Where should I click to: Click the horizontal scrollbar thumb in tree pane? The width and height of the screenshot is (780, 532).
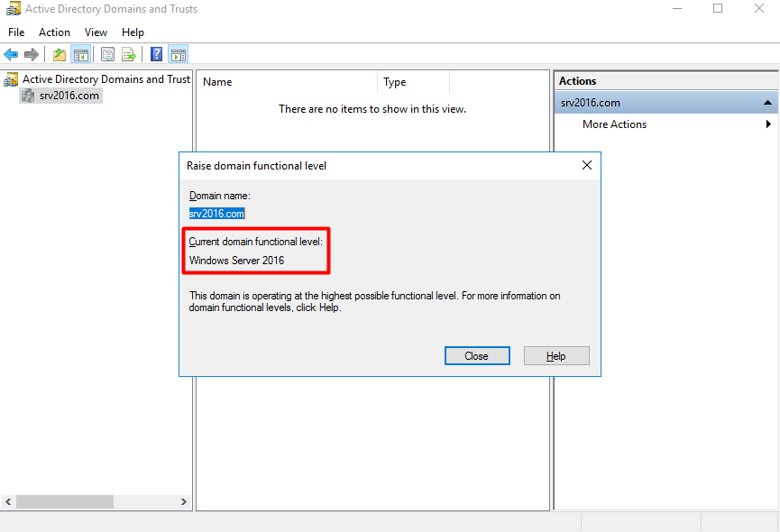(x=65, y=501)
